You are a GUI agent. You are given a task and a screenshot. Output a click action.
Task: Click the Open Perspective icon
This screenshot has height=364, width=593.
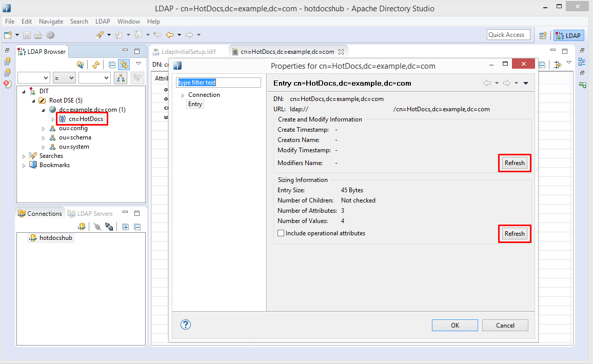(x=543, y=35)
